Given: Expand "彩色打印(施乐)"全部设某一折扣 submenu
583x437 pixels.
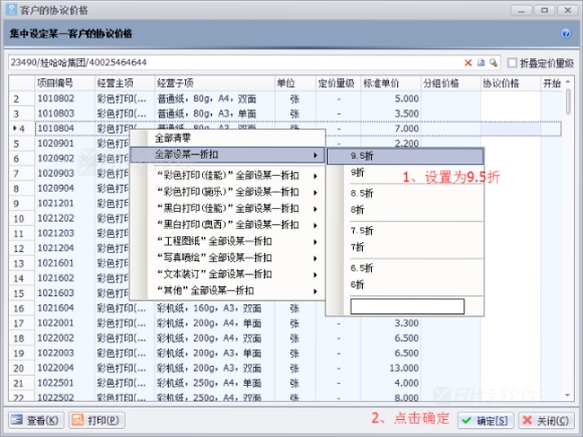Looking at the screenshot, I should pos(227,192).
